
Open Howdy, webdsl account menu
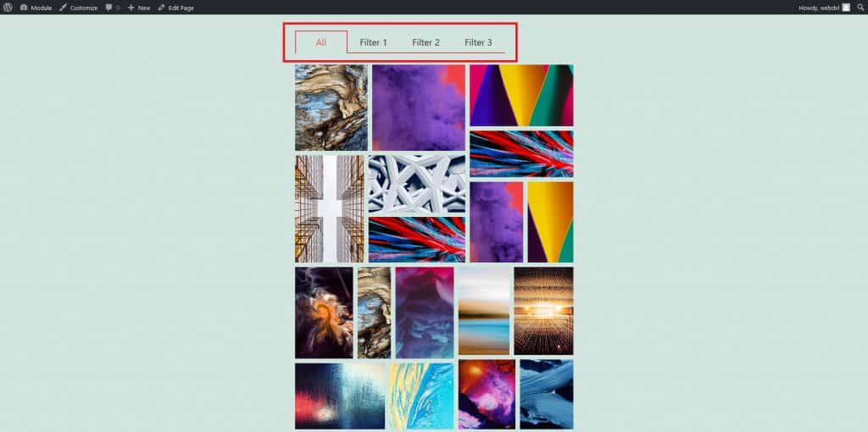point(820,8)
